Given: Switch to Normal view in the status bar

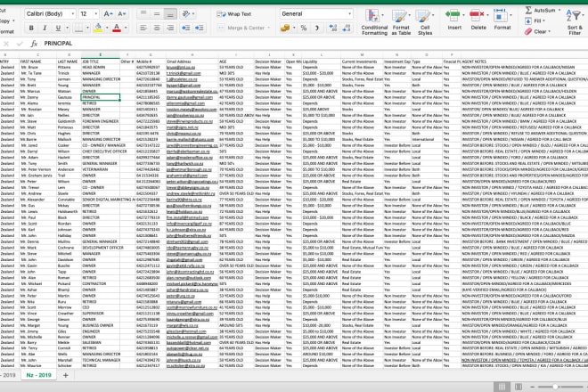Looking at the screenshot, I should [502, 387].
